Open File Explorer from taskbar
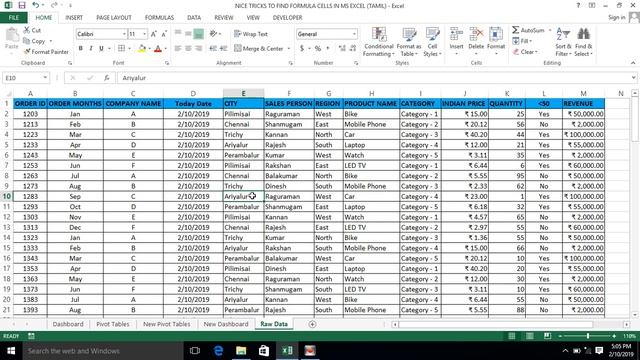 click(241, 351)
